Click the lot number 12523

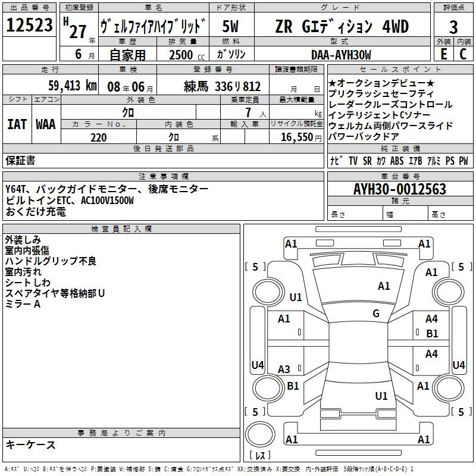coord(29,25)
